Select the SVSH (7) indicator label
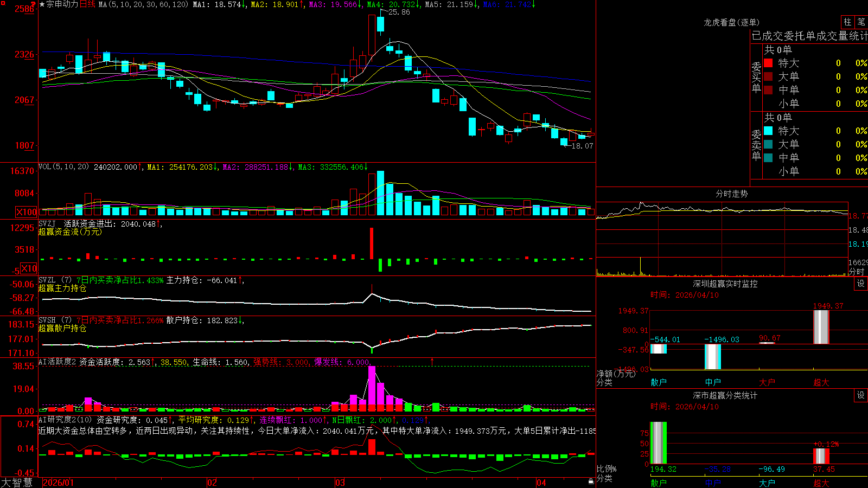 tap(55, 320)
